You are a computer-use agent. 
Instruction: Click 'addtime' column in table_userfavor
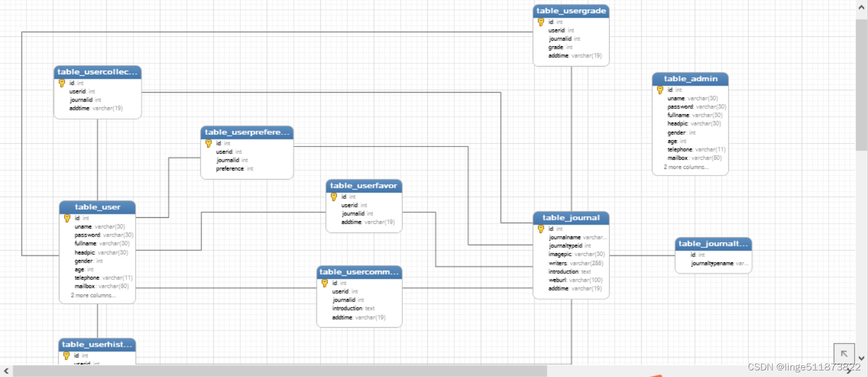368,222
